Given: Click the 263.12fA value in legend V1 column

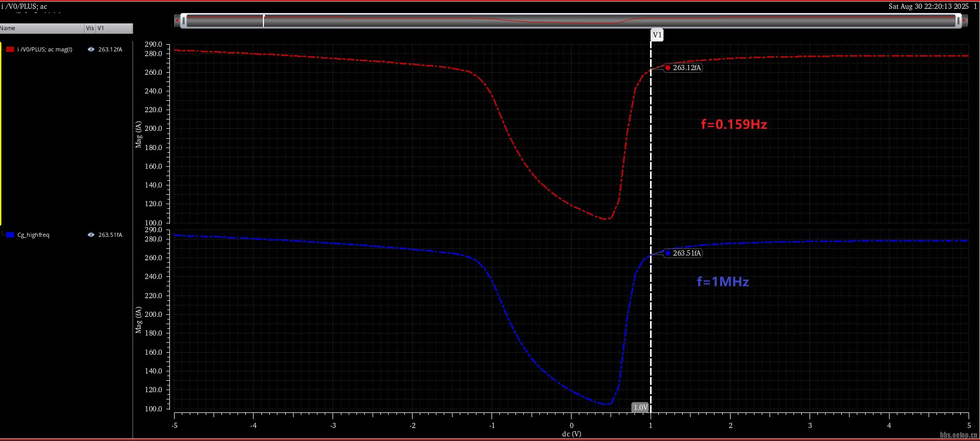Looking at the screenshot, I should point(110,49).
